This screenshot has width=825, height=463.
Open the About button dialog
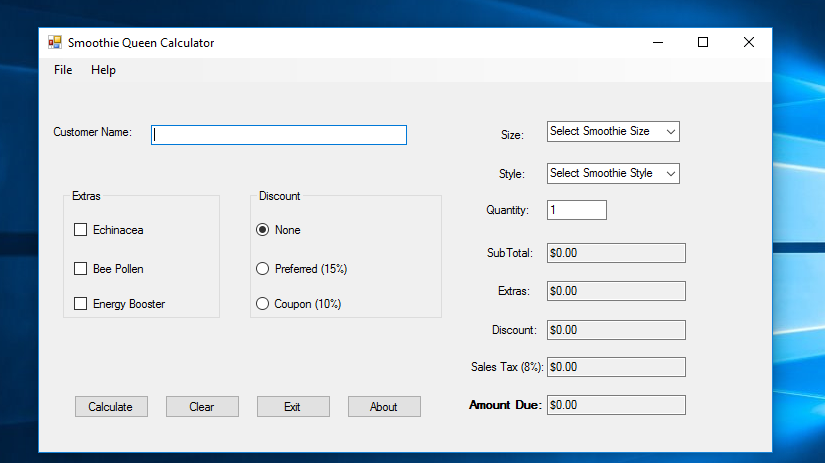click(384, 407)
